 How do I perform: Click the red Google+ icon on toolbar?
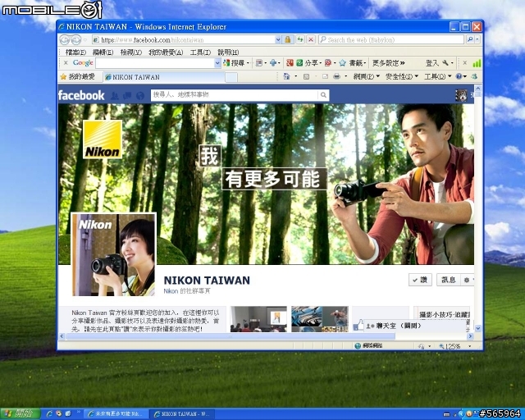[290, 62]
